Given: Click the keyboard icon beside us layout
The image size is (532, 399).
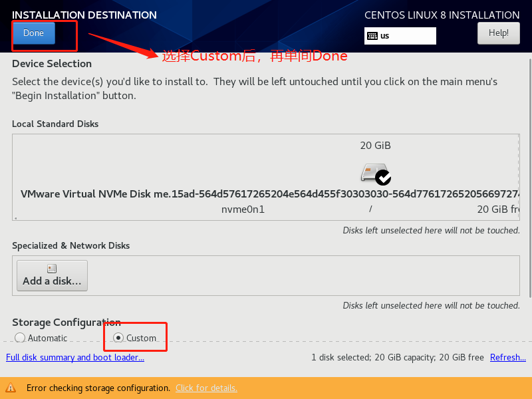Looking at the screenshot, I should (372, 36).
